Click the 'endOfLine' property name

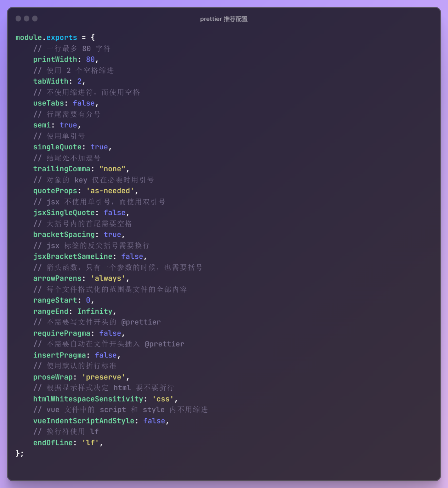pyautogui.click(x=53, y=443)
